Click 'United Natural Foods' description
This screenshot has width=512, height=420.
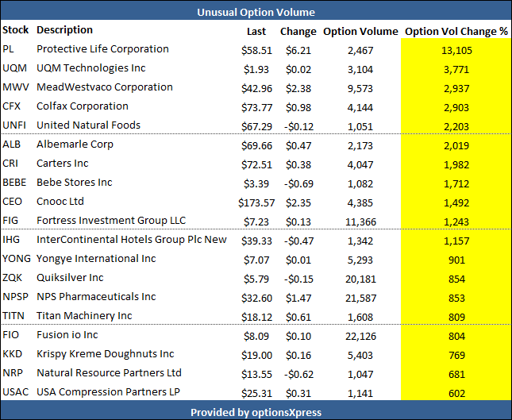(88, 125)
